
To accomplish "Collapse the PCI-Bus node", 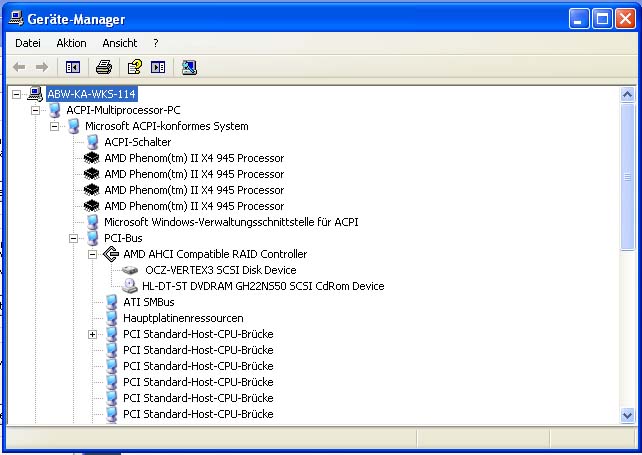I will coord(74,238).
